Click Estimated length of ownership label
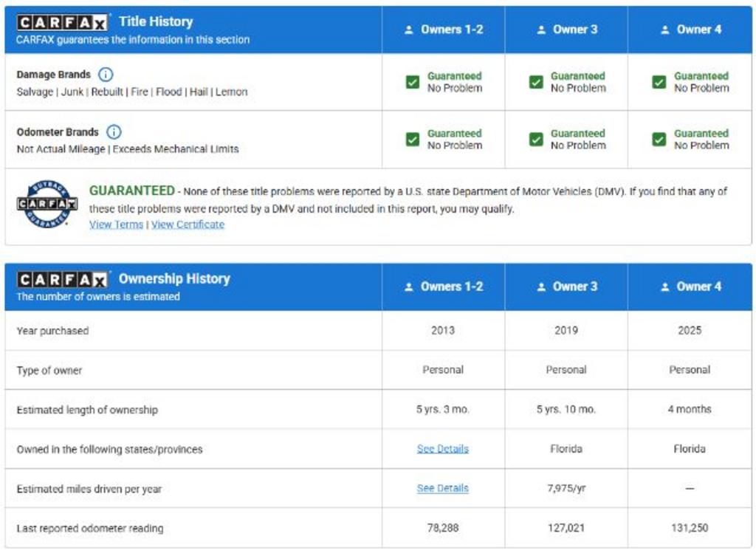 pos(87,410)
